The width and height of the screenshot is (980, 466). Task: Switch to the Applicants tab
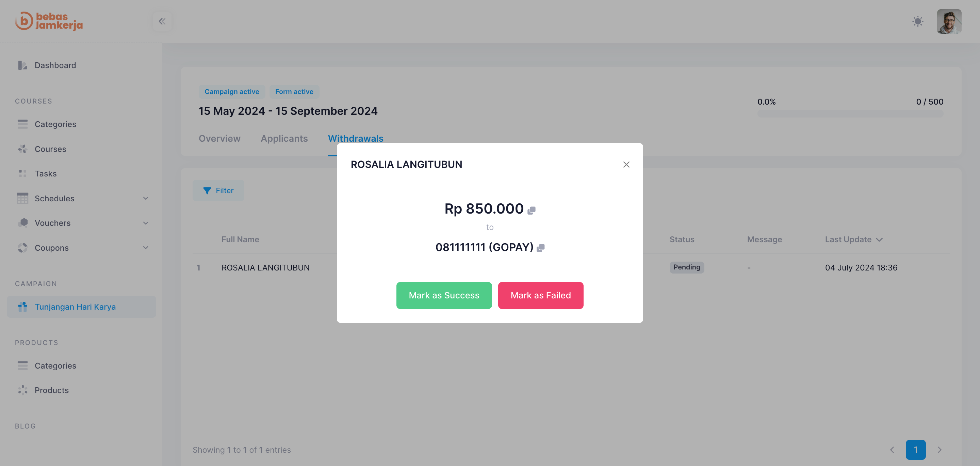[284, 139]
